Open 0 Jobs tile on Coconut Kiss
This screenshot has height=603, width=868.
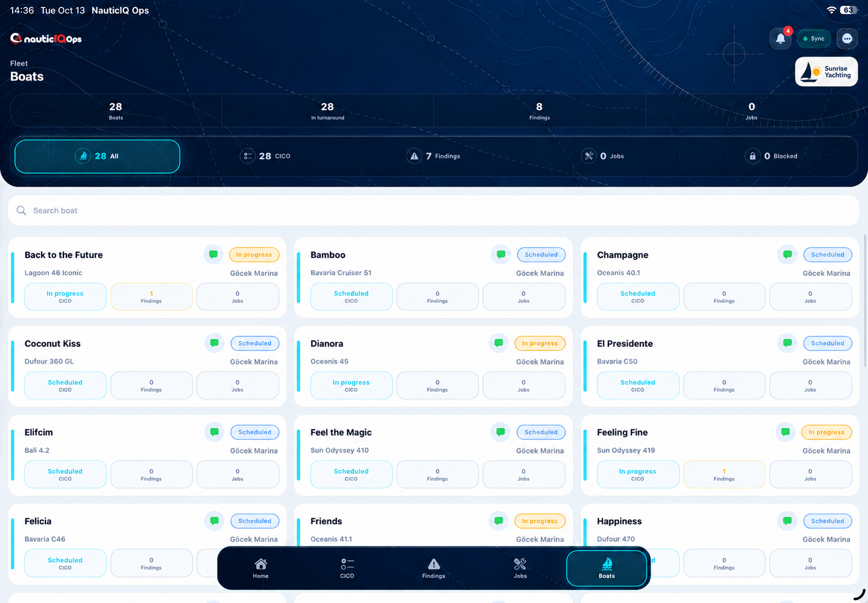238,385
